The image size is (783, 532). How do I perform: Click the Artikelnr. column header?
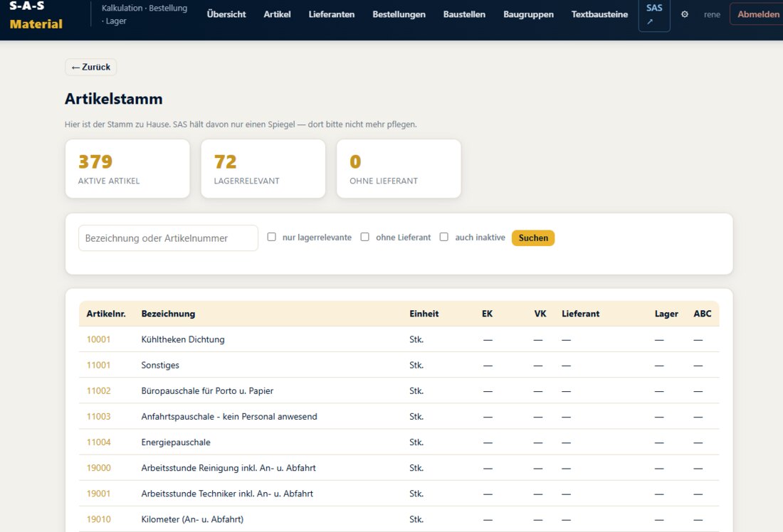coord(106,314)
